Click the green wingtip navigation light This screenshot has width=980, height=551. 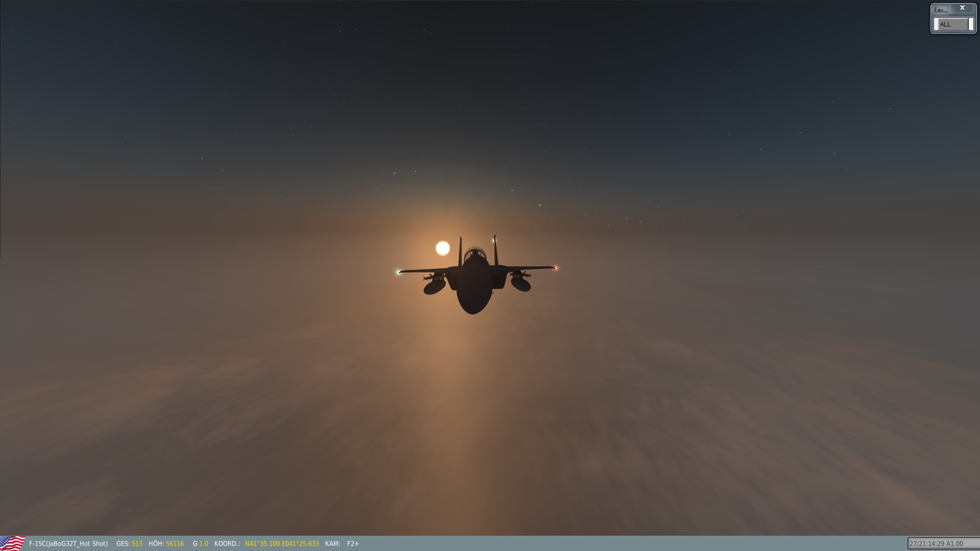click(x=398, y=272)
